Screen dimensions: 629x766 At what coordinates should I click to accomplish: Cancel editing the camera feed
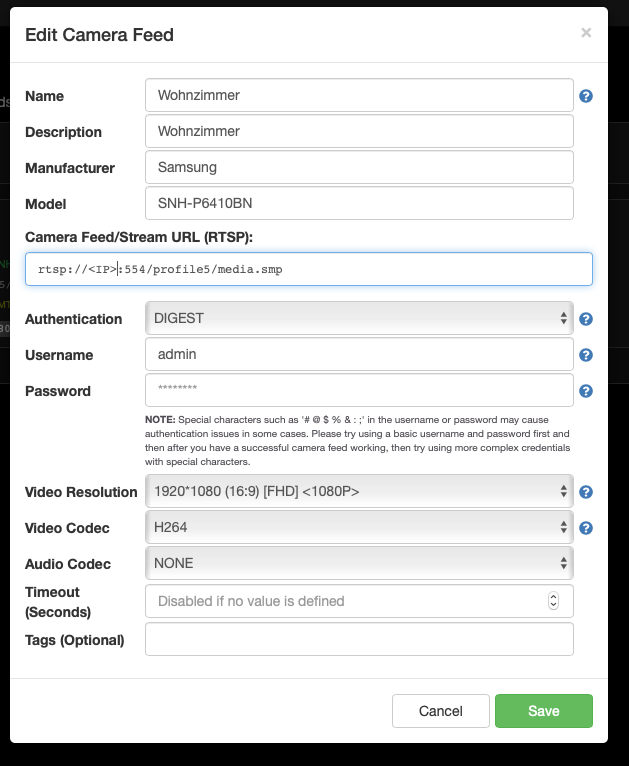441,711
